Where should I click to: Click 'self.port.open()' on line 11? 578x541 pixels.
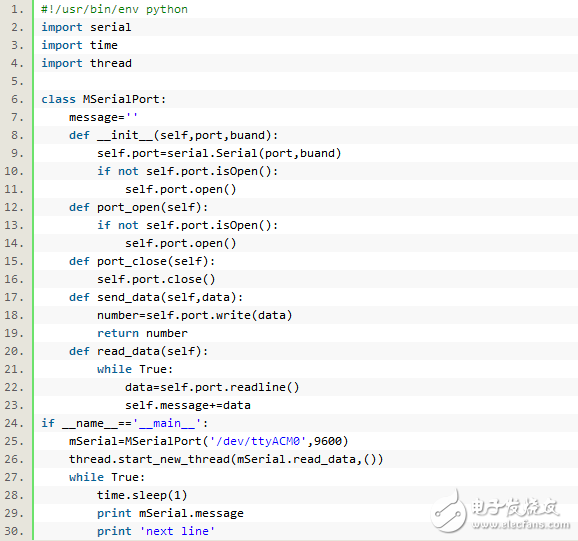pos(180,189)
